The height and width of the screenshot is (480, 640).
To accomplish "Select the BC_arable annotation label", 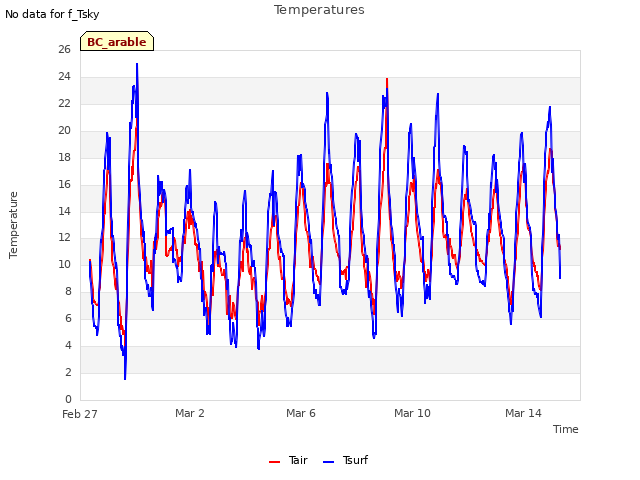I will (x=117, y=42).
